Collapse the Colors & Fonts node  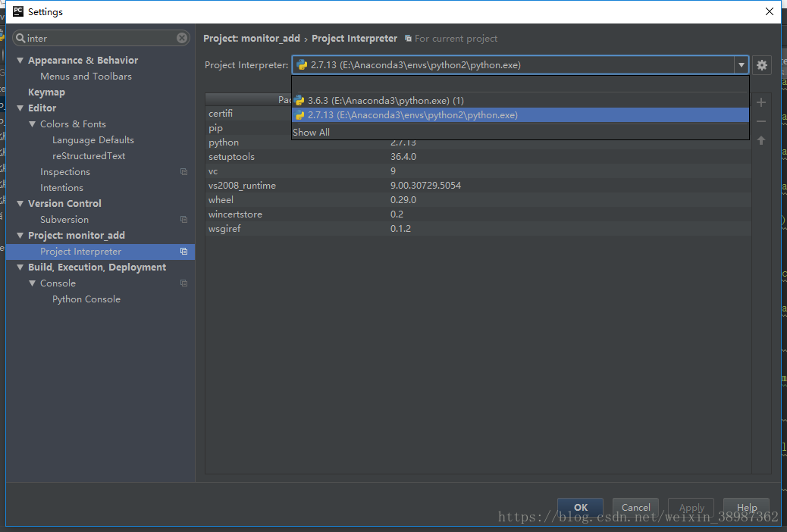[32, 124]
